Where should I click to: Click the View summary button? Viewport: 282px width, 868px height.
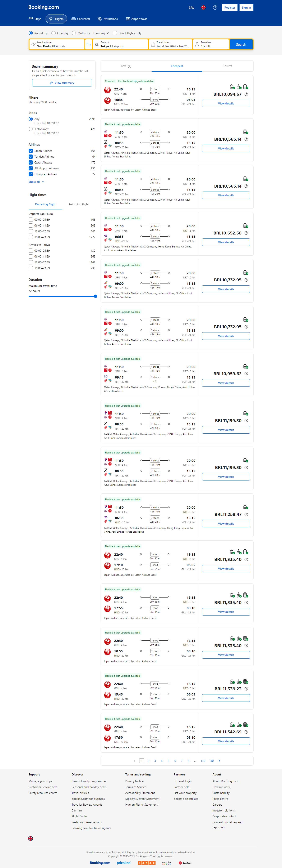(62, 83)
